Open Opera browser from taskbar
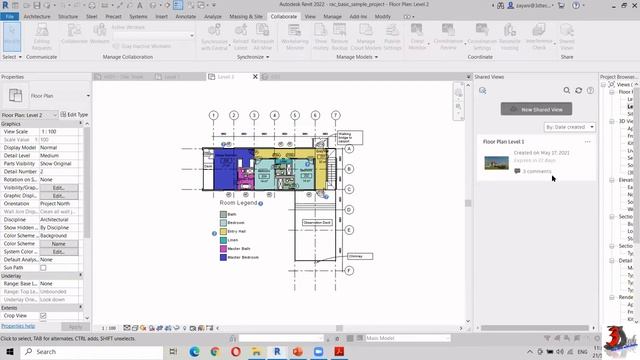Viewport: 640px width, 360px height. tap(236, 351)
